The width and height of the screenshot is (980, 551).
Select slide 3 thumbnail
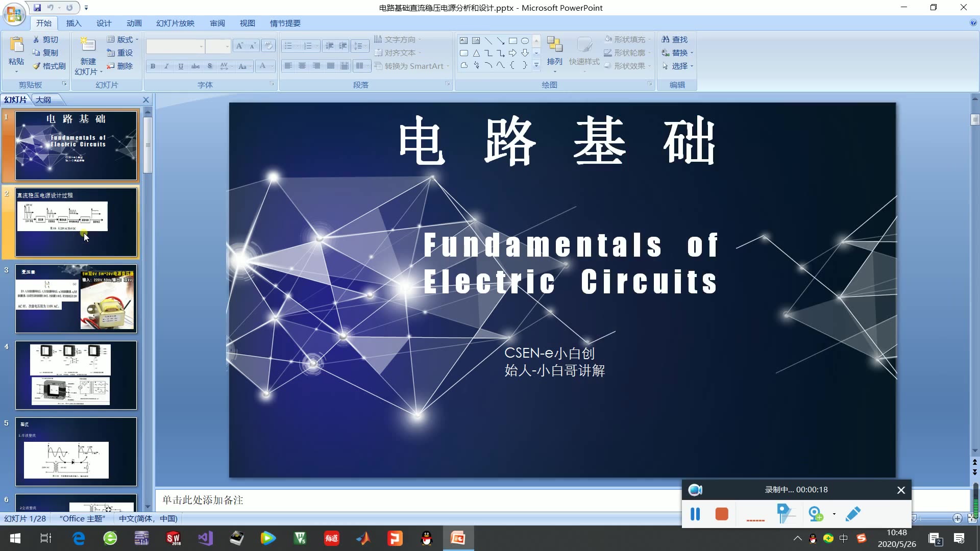point(76,299)
